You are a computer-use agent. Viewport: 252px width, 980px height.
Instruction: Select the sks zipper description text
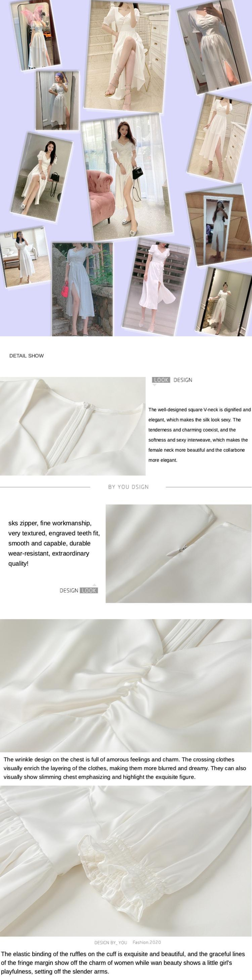[54, 543]
